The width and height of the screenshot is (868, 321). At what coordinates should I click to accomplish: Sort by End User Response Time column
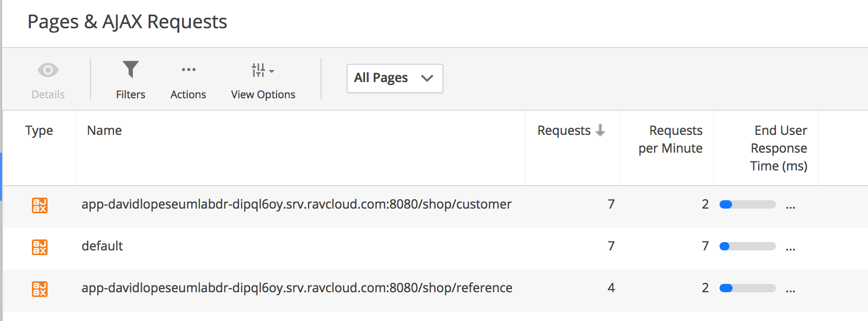pyautogui.click(x=779, y=148)
